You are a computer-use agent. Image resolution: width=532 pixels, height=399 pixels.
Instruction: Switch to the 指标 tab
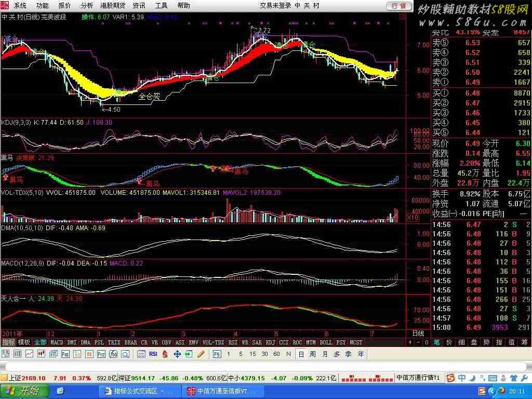point(8,342)
